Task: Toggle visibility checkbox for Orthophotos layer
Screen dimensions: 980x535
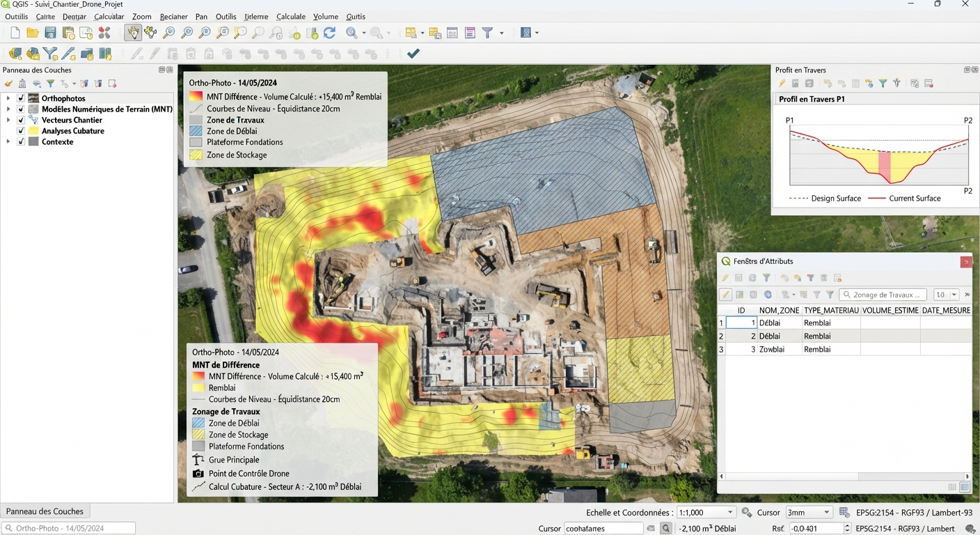Action: point(21,98)
